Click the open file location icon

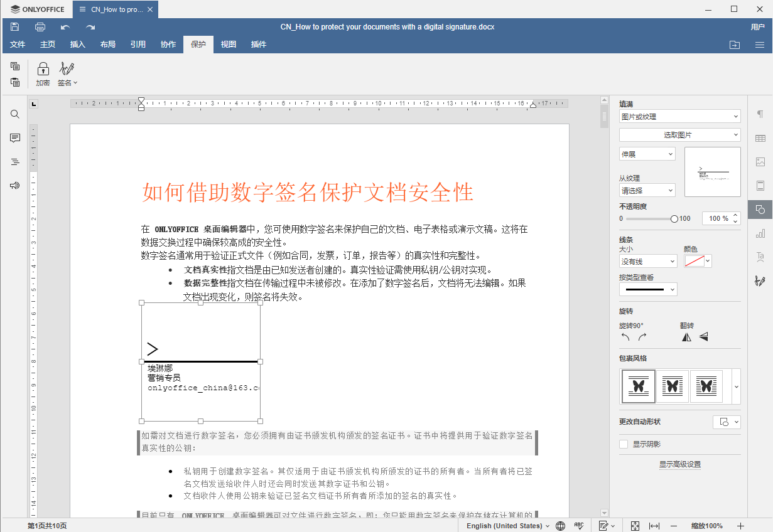pos(734,45)
